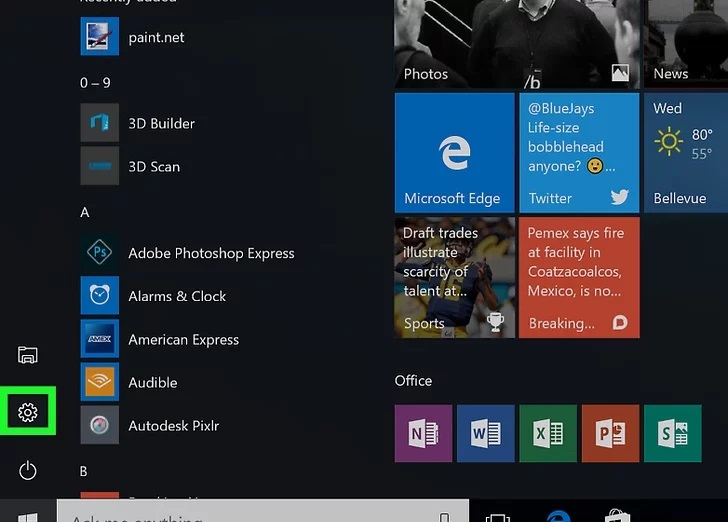This screenshot has width=728, height=522.
Task: Click the 'A' alphabet section header
Action: pyautogui.click(x=84, y=212)
